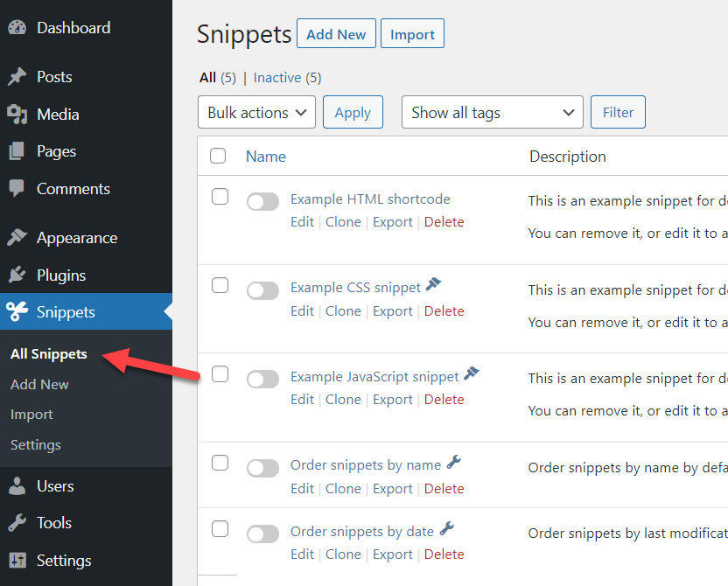
Task: Check the box for Example HTML shortcode
Action: click(x=220, y=196)
